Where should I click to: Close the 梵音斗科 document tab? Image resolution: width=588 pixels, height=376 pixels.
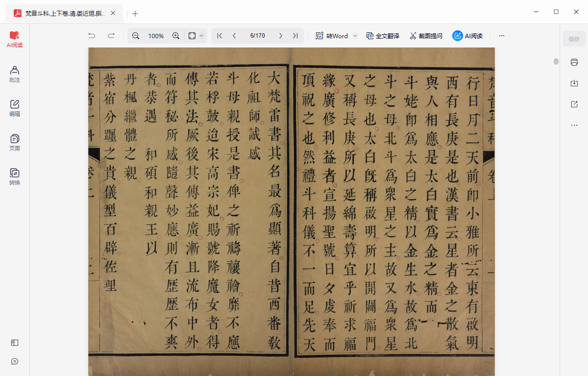[113, 13]
